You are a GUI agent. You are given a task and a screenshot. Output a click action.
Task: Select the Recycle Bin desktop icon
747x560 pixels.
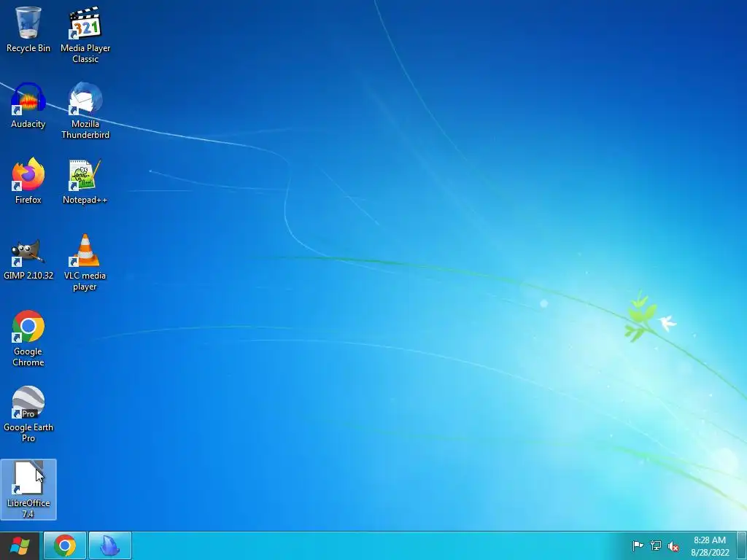coord(28,29)
